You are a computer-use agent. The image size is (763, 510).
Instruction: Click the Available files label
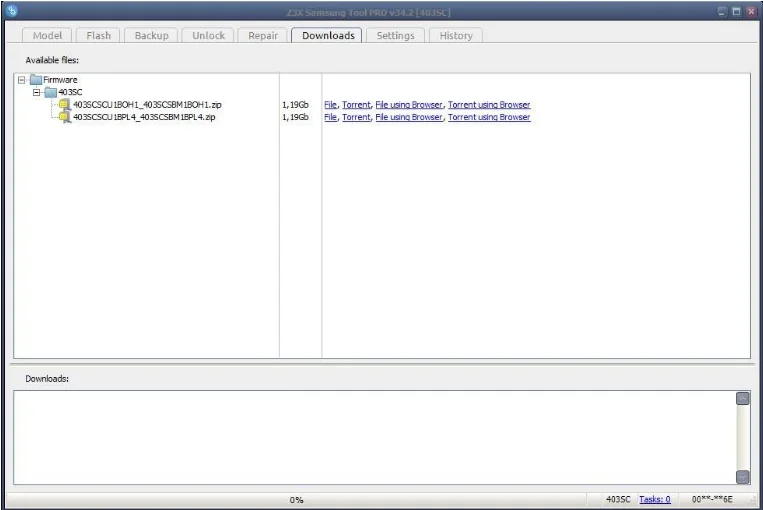point(52,60)
